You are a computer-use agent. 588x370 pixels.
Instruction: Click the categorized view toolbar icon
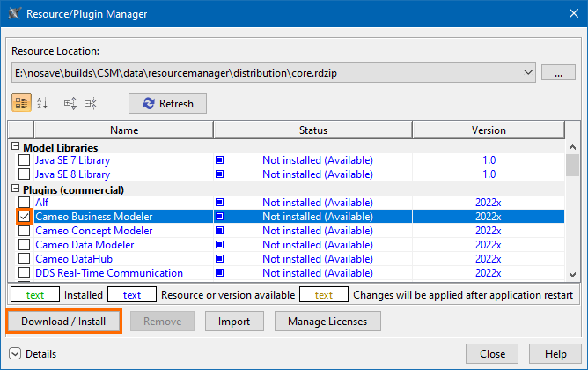[x=19, y=104]
